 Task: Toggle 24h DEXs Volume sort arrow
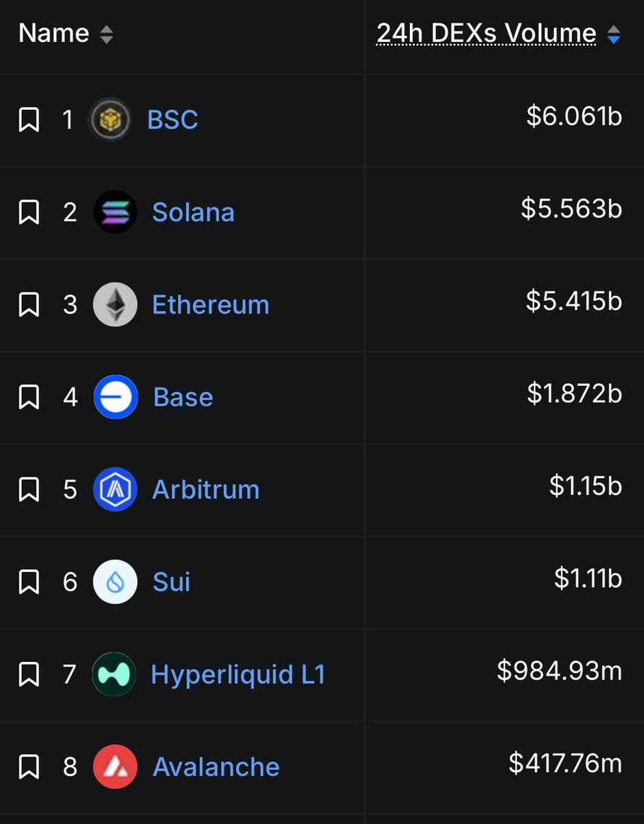click(614, 34)
